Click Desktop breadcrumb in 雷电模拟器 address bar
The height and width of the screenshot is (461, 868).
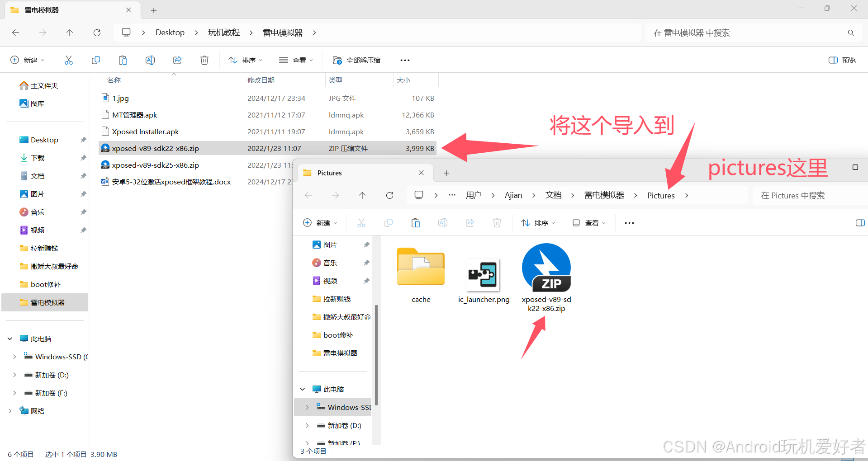click(170, 33)
